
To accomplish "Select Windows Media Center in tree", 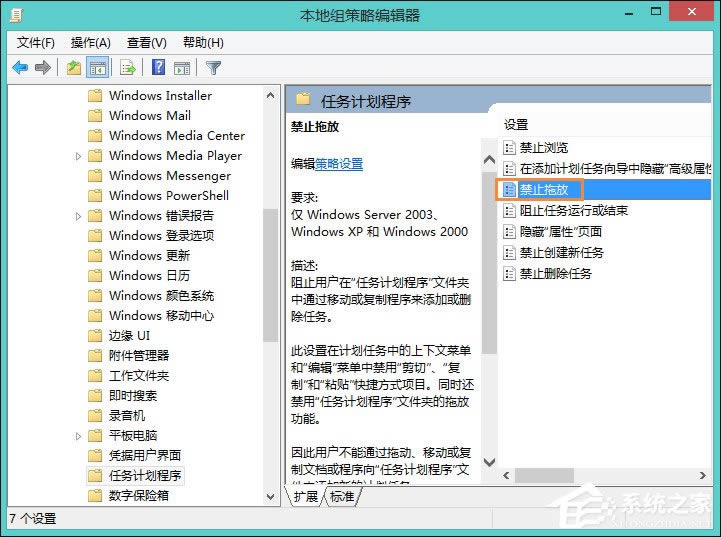I will tap(177, 136).
